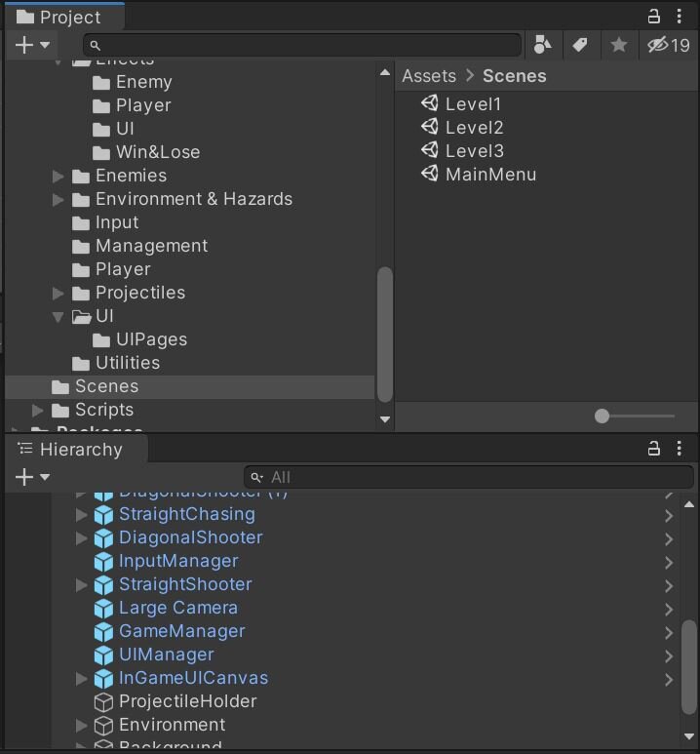Open prefab for StraightChasing via chevron
Viewport: 700px width, 754px height.
pos(669,515)
